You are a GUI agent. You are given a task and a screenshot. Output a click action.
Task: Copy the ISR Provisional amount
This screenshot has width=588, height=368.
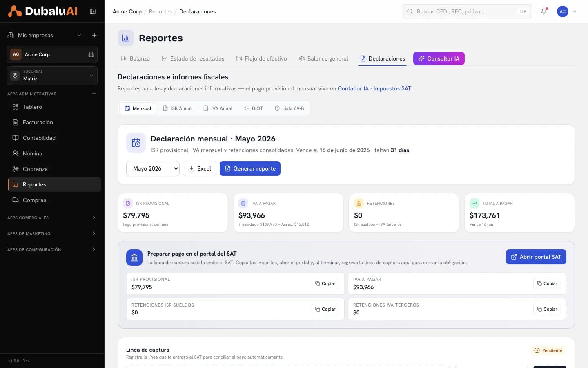point(325,283)
